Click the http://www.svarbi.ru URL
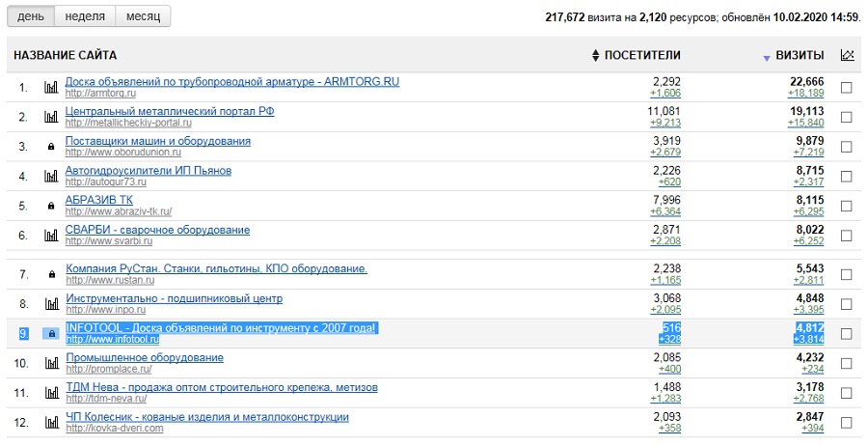 (x=108, y=241)
